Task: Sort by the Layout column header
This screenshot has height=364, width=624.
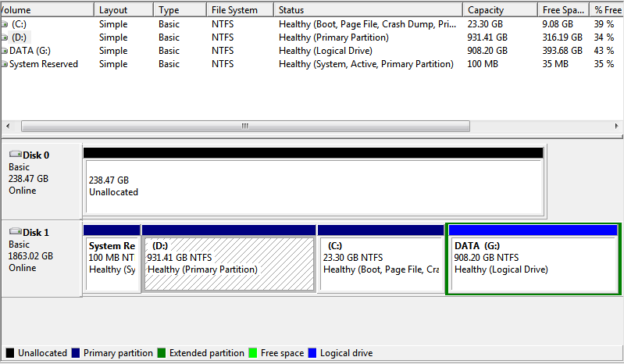Action: [x=123, y=10]
